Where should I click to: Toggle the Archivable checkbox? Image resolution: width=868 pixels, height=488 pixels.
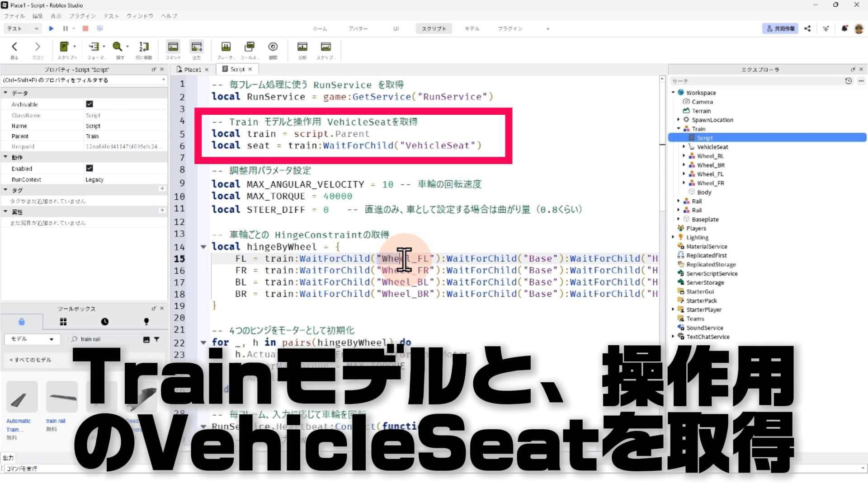[x=90, y=104]
